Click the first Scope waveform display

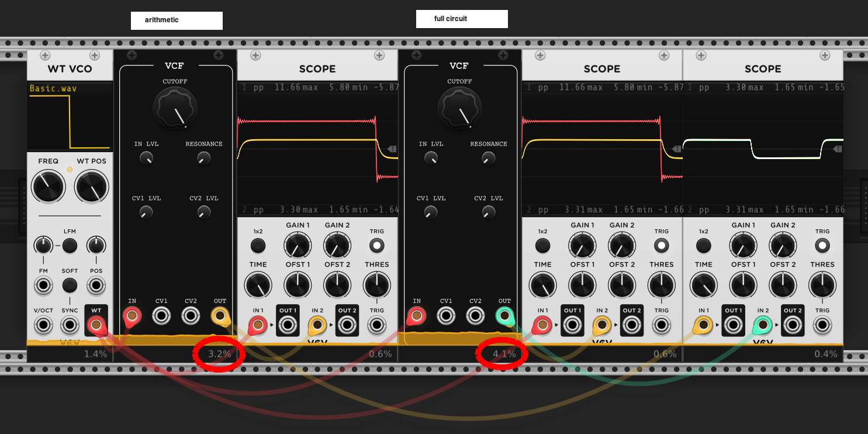[x=317, y=149]
